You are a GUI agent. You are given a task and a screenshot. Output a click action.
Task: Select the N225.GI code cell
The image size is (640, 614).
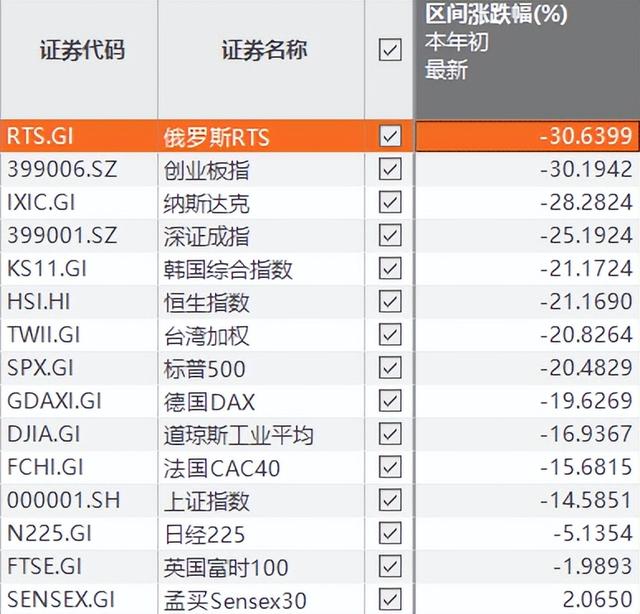[79, 533]
